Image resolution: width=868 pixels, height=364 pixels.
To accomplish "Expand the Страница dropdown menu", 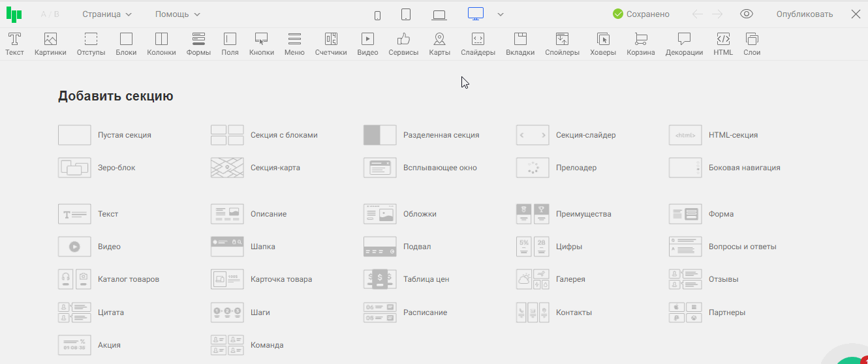I will tap(106, 14).
